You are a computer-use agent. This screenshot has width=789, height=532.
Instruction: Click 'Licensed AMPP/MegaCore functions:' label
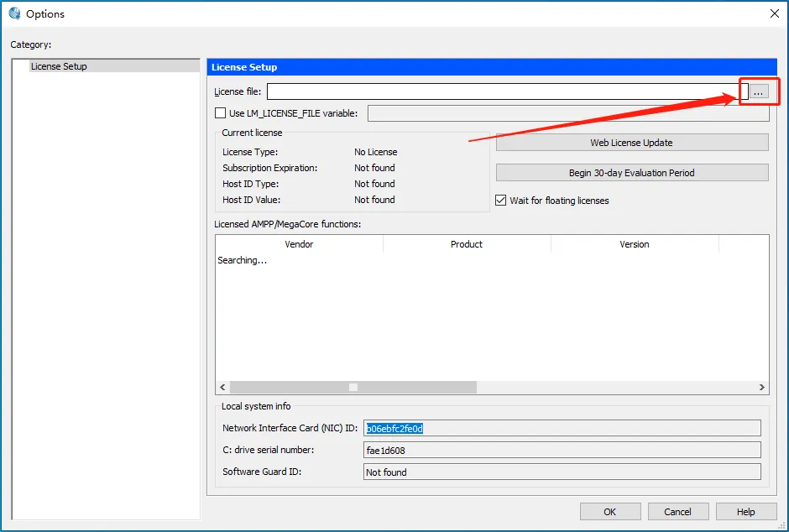point(287,224)
